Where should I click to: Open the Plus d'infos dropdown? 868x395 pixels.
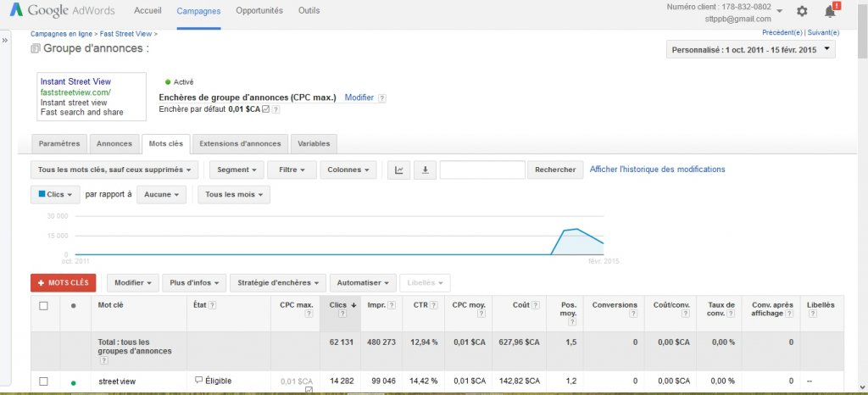click(194, 283)
